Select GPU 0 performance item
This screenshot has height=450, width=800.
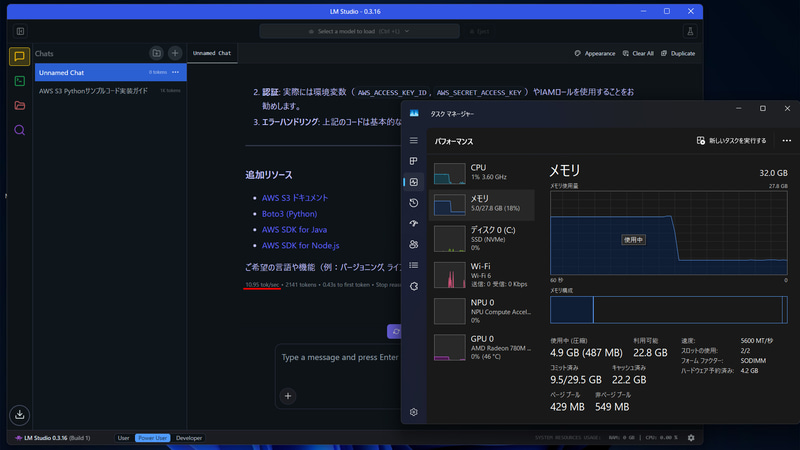(482, 347)
